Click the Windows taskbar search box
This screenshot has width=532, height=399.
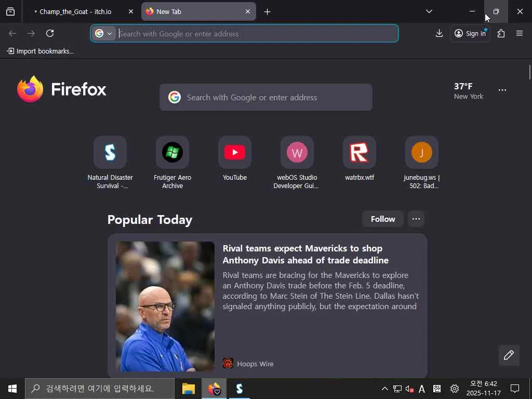[x=100, y=389]
